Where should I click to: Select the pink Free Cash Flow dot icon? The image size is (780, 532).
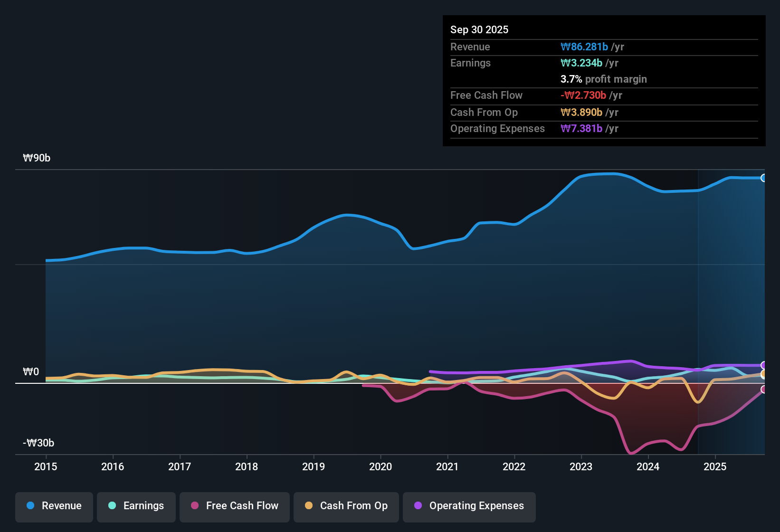coord(194,506)
